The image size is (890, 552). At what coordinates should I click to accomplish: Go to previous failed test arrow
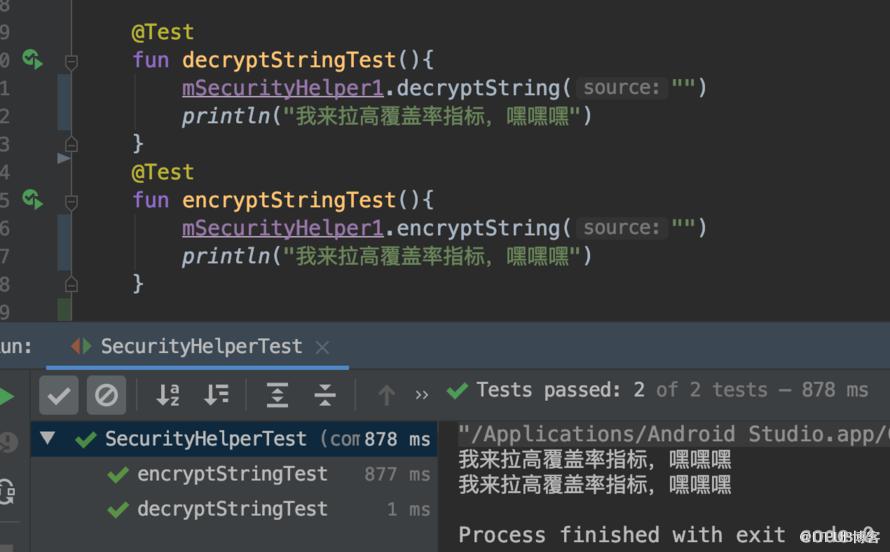[x=387, y=395]
